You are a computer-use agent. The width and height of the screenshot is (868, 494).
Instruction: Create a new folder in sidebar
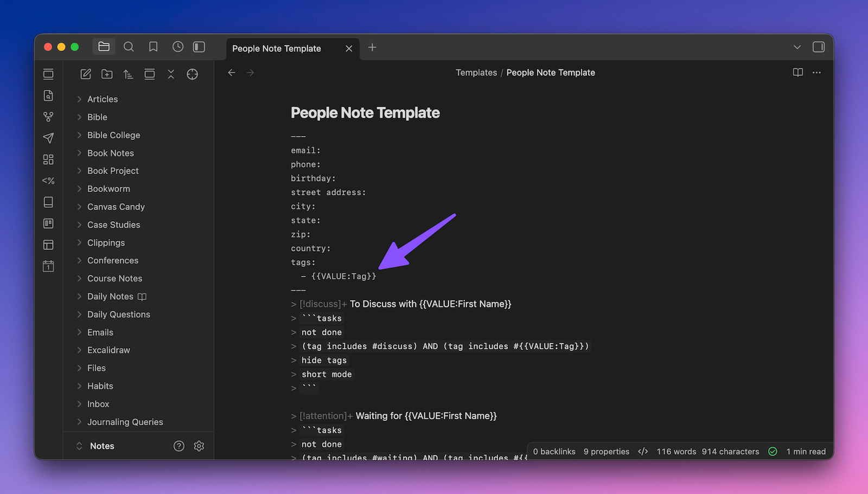[x=107, y=74]
